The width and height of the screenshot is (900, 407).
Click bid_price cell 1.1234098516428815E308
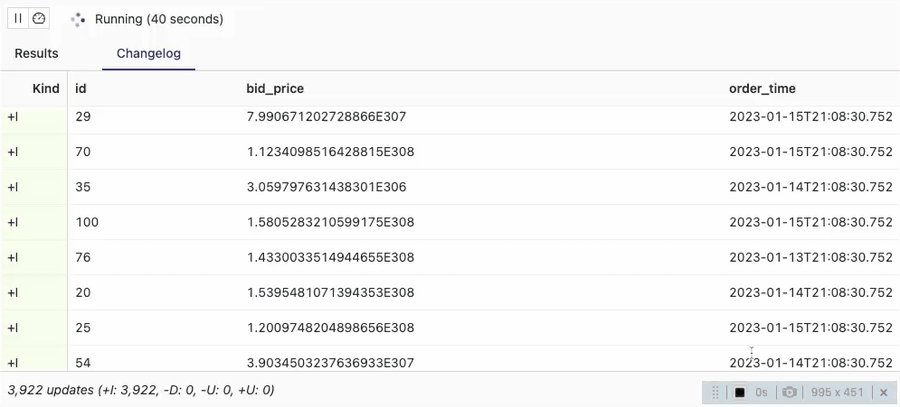coord(331,152)
